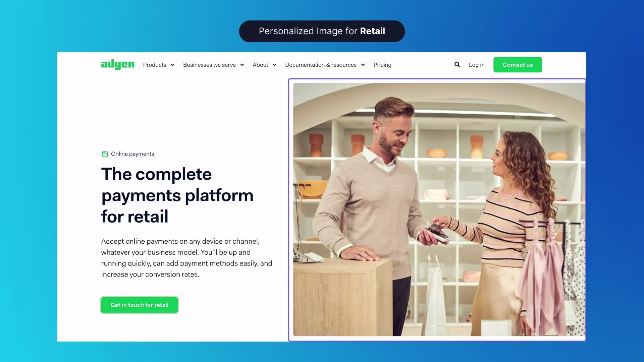Go to the Pricing page
The width and height of the screenshot is (644, 362).
point(382,65)
